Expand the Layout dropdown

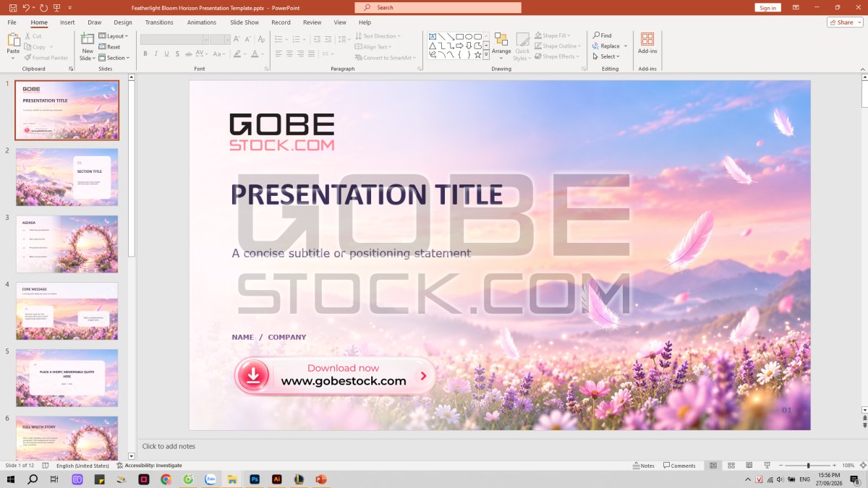114,36
